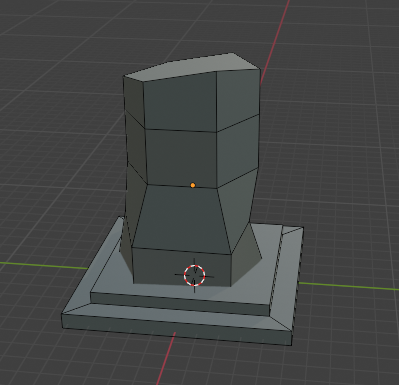Select the light top face of the tower
This screenshot has width=399, height=385.
[x=192, y=68]
